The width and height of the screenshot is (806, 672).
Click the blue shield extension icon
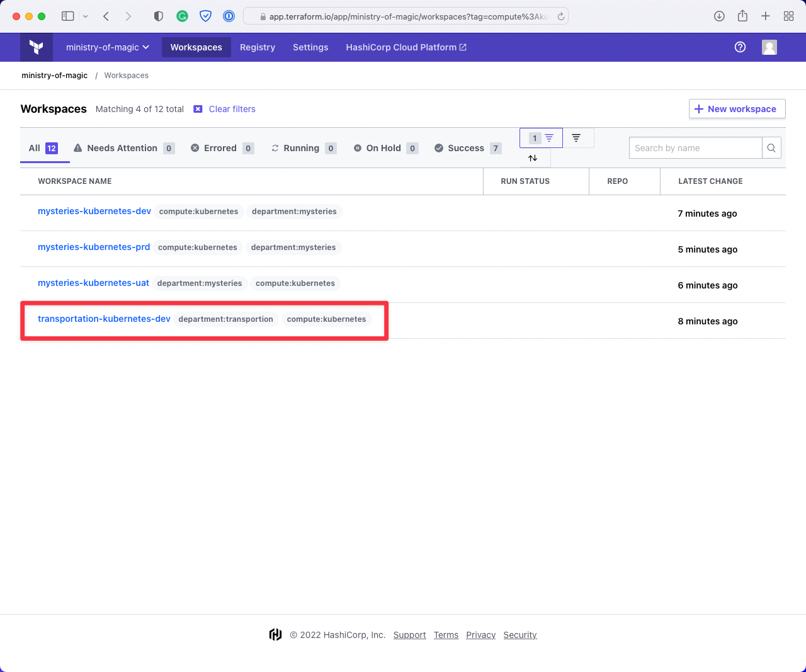[205, 16]
